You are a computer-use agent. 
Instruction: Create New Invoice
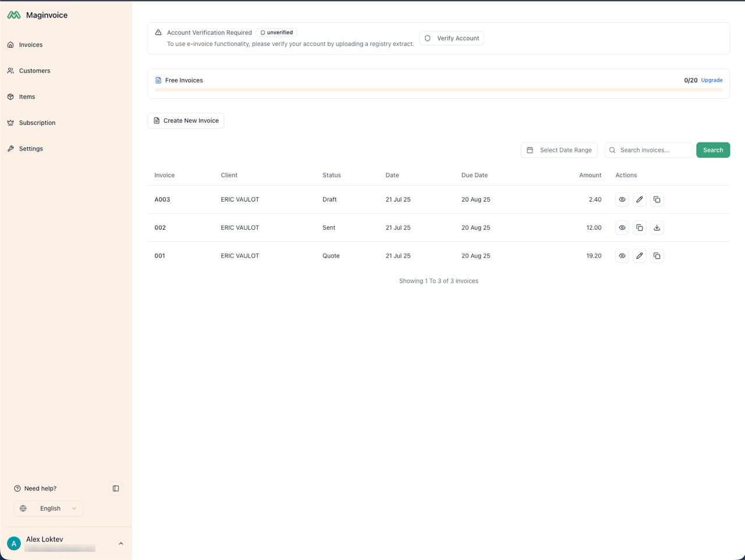point(186,120)
